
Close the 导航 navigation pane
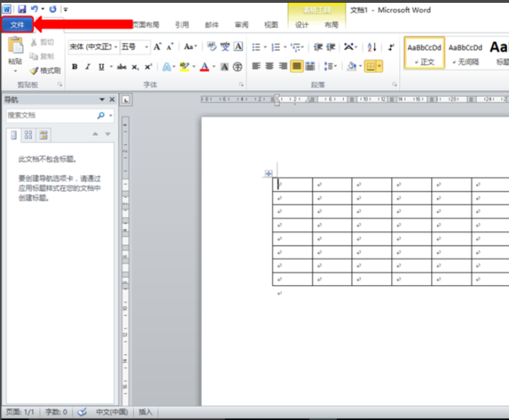[x=112, y=99]
